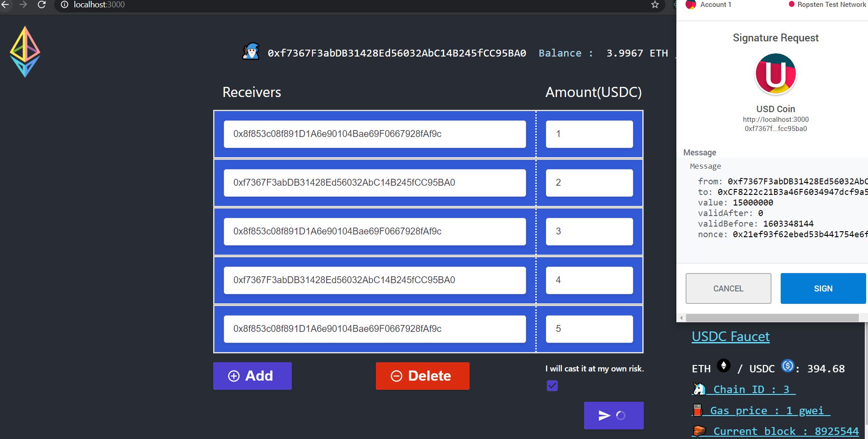
Task: Click CANCEL in the signature request
Action: (x=728, y=289)
